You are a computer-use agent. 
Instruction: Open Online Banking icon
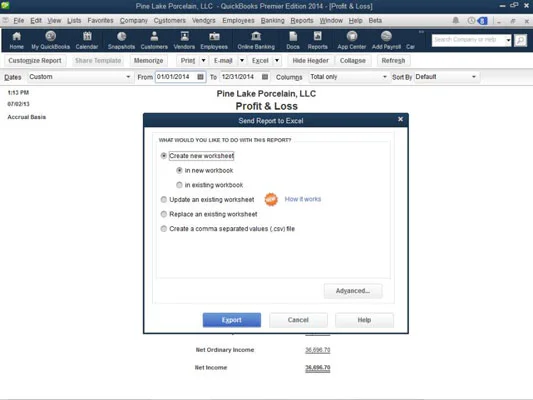(x=256, y=40)
